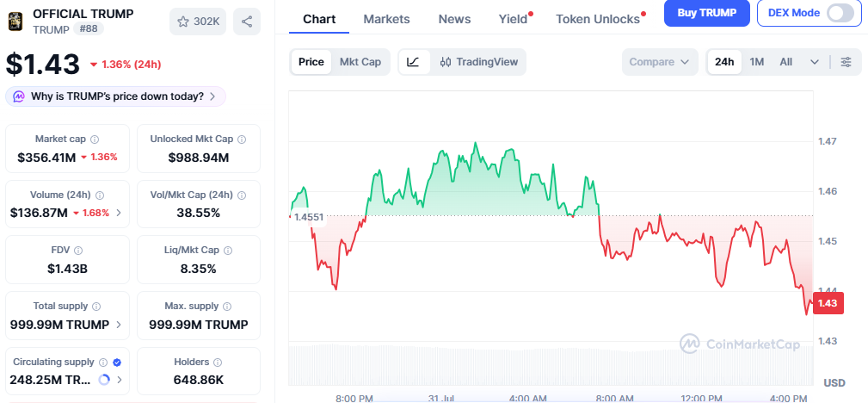Select Price chart view
Screen dimensions: 868x403
pos(311,62)
